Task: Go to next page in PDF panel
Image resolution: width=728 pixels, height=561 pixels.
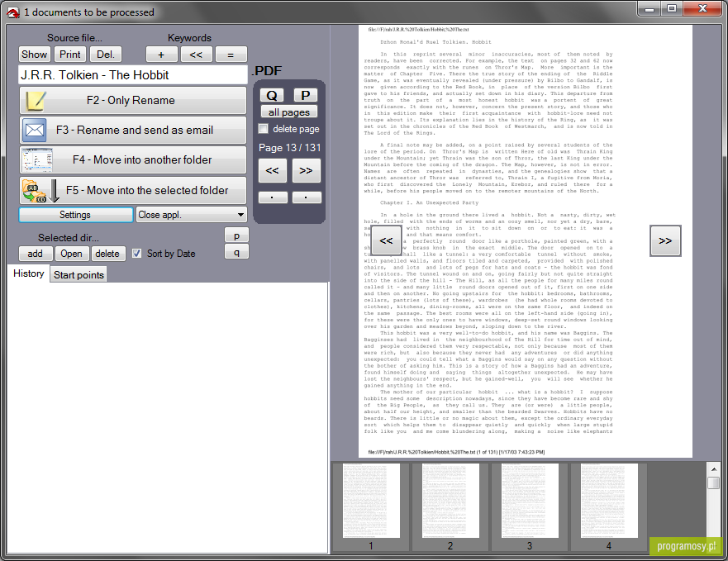Action: click(x=306, y=170)
